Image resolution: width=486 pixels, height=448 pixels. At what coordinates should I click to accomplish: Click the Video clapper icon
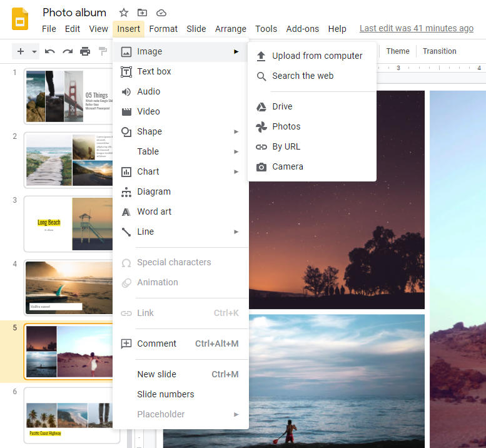click(x=126, y=112)
